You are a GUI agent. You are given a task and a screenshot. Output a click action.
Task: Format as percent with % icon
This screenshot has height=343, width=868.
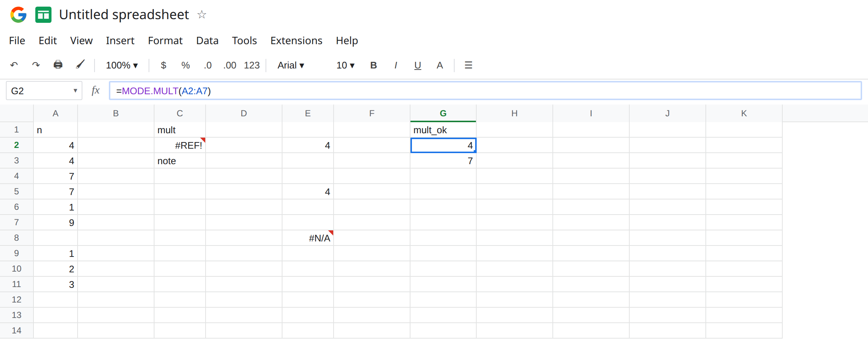click(186, 65)
